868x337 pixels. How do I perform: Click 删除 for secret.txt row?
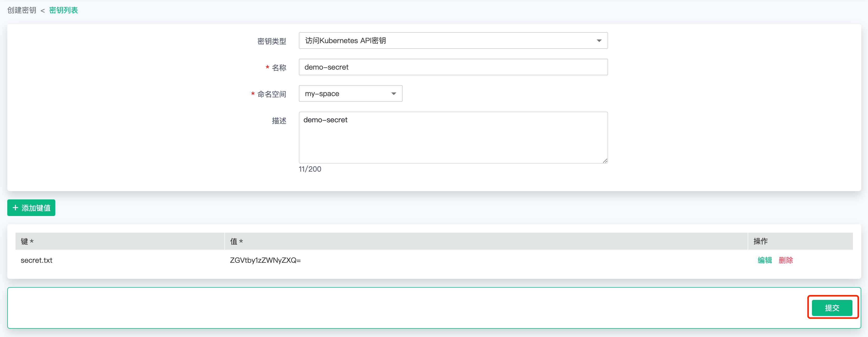pos(786,260)
